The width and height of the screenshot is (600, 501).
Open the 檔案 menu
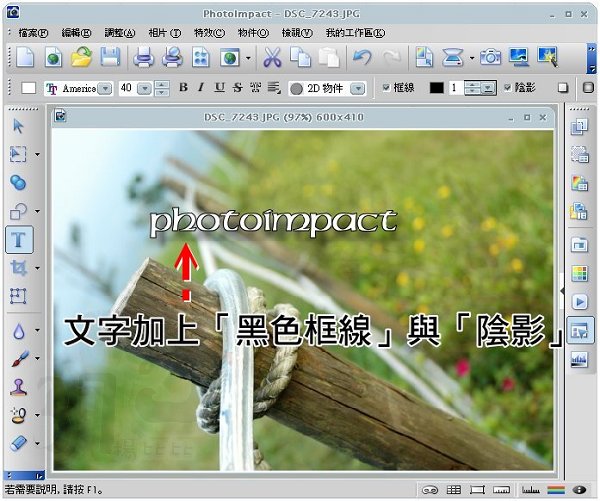click(33, 33)
